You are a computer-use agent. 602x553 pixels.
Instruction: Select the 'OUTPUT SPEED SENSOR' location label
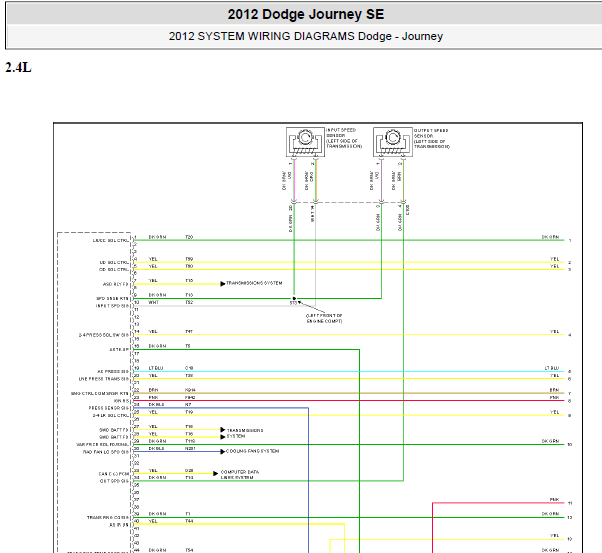point(432,138)
